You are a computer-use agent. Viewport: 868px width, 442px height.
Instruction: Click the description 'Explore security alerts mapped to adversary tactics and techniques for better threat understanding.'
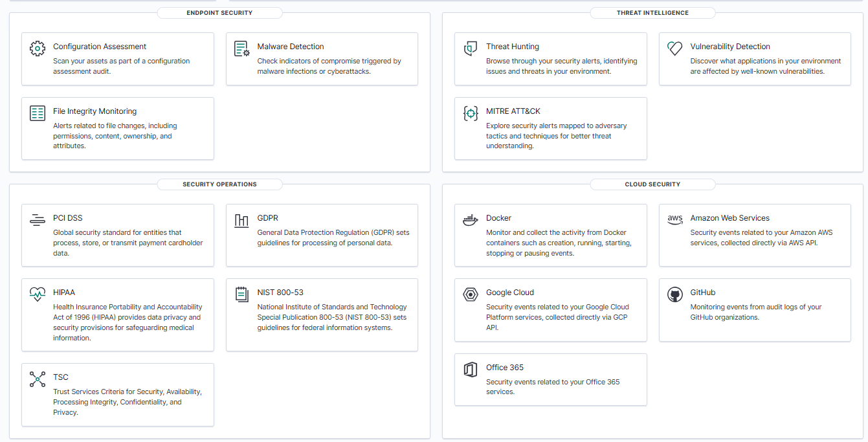[x=557, y=136]
